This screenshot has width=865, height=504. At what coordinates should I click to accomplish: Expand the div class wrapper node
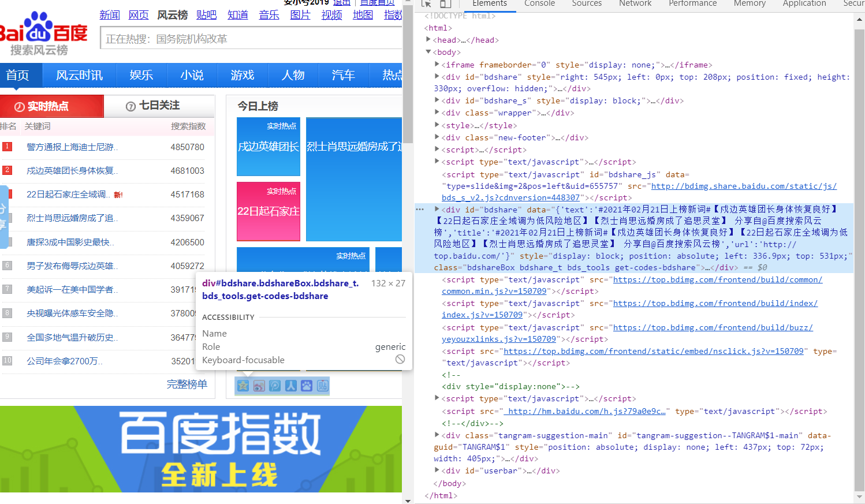437,112
